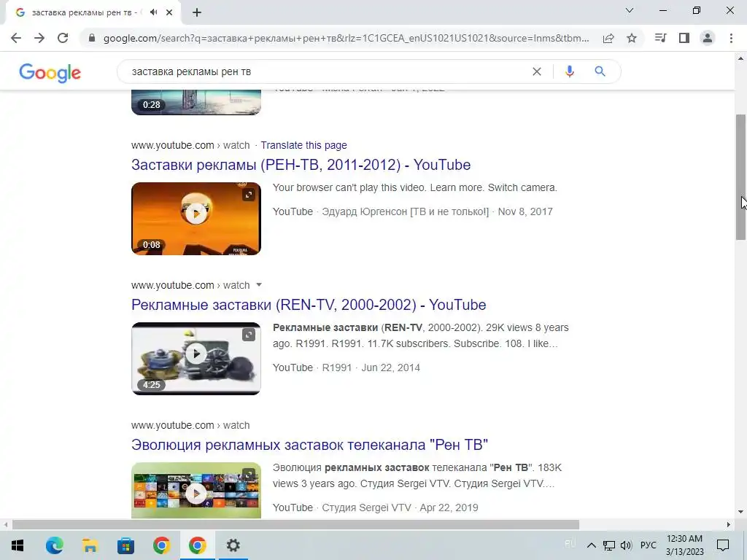Click the horizontal scrollbar thumb
This screenshot has width=747, height=560.
click(295, 525)
